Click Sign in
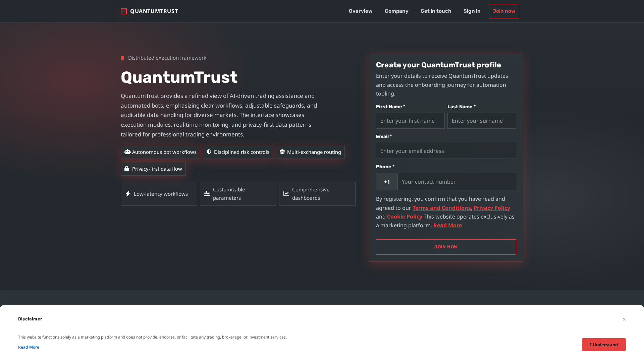This screenshot has height=362, width=644. pos(472,11)
